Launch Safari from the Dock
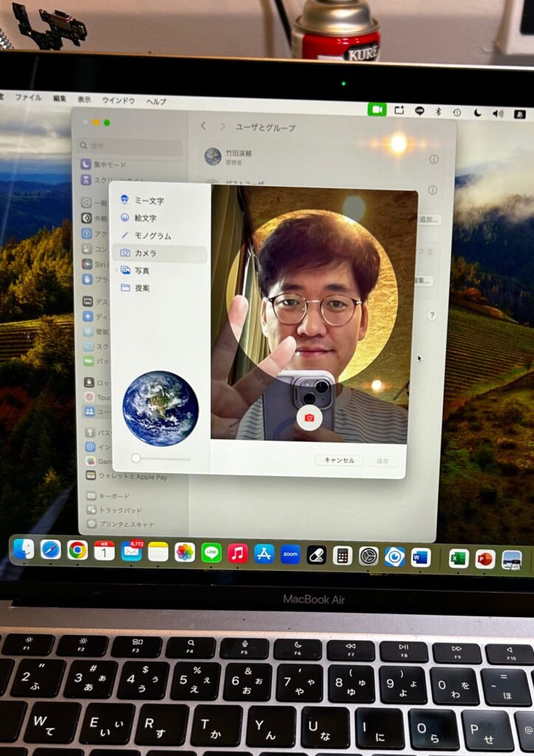Screen dimensions: 534x756 click(x=51, y=549)
